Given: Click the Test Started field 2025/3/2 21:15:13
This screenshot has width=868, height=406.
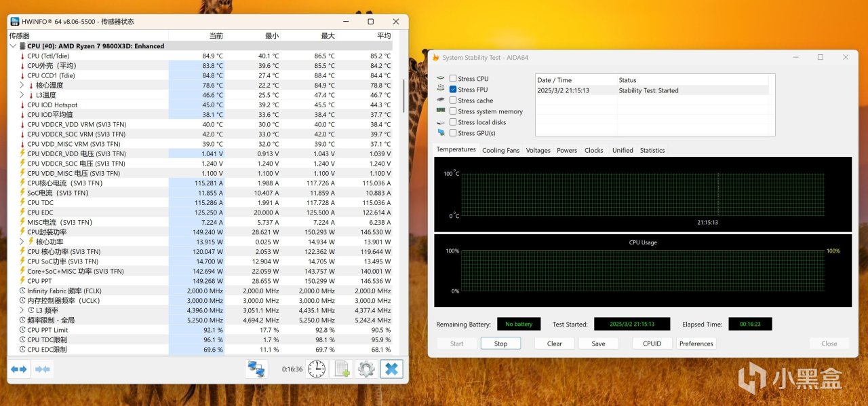Looking at the screenshot, I should tap(632, 324).
